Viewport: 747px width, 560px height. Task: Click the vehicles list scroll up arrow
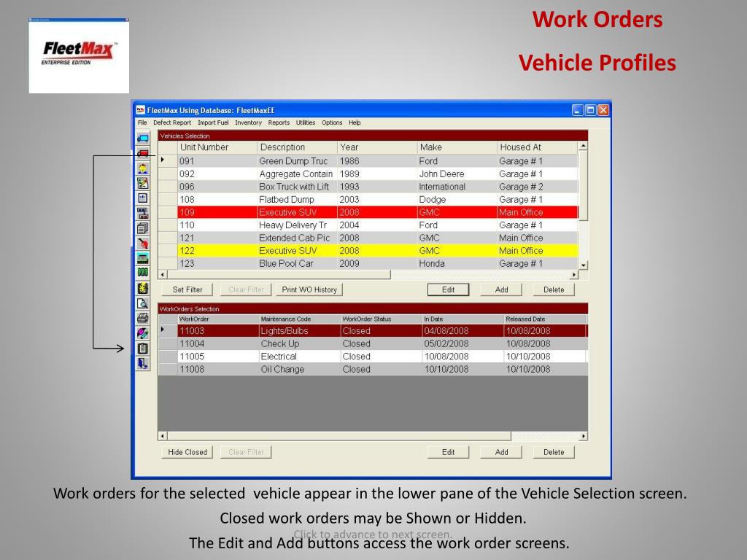583,146
